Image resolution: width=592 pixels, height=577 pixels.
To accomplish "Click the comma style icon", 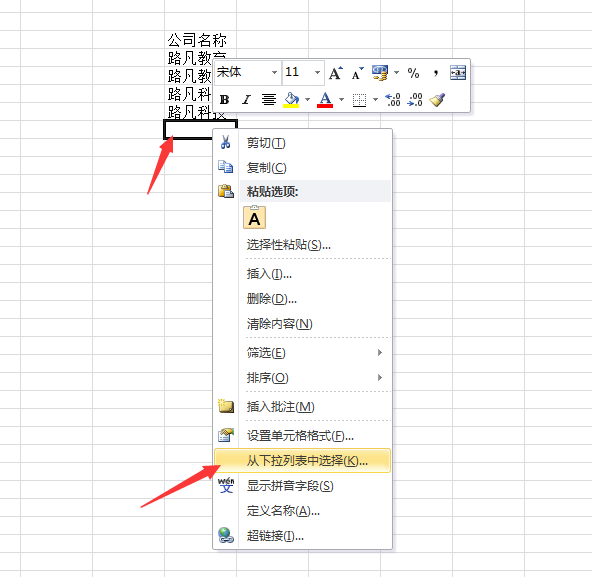I will pos(436,73).
